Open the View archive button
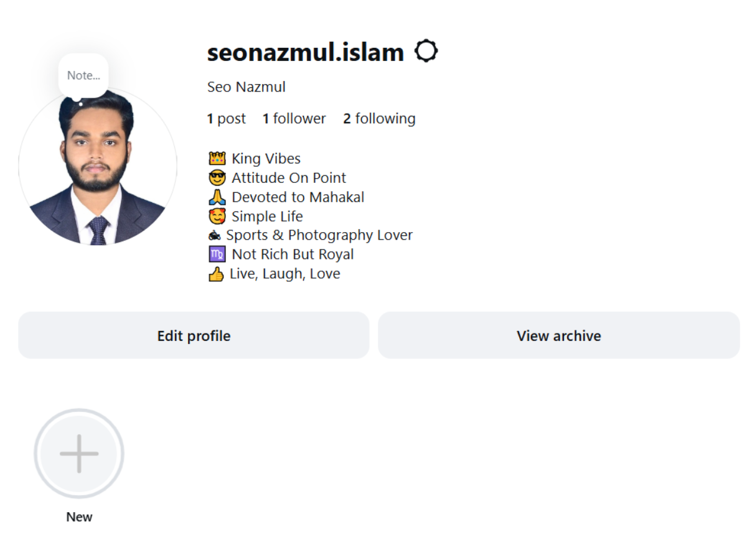Screen dimensions: 747x560 [x=558, y=335]
